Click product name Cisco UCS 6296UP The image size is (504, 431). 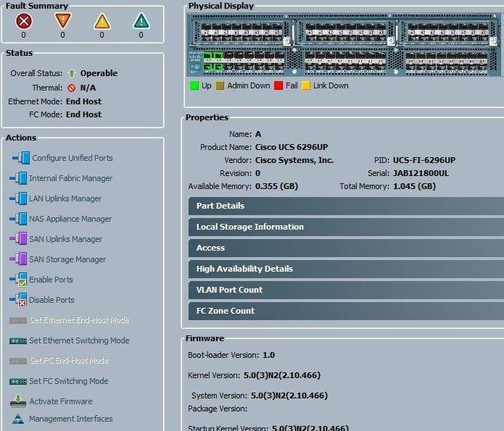(x=292, y=147)
